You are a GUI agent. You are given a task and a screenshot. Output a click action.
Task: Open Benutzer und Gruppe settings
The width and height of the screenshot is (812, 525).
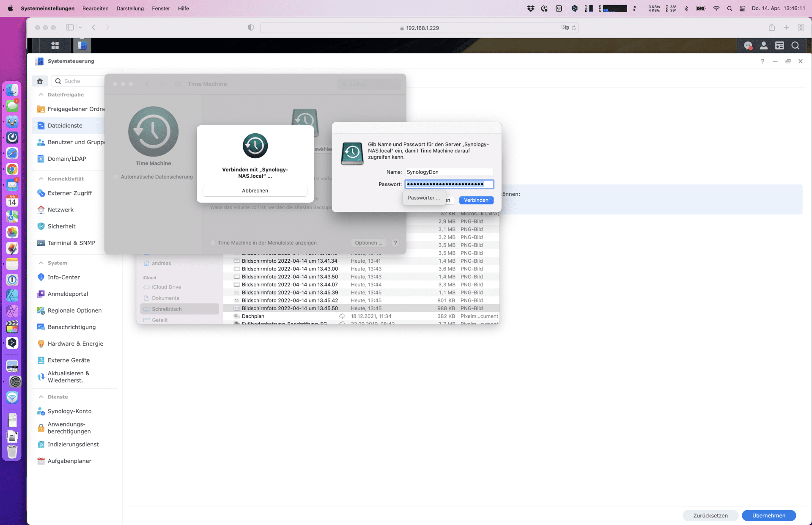coord(70,142)
